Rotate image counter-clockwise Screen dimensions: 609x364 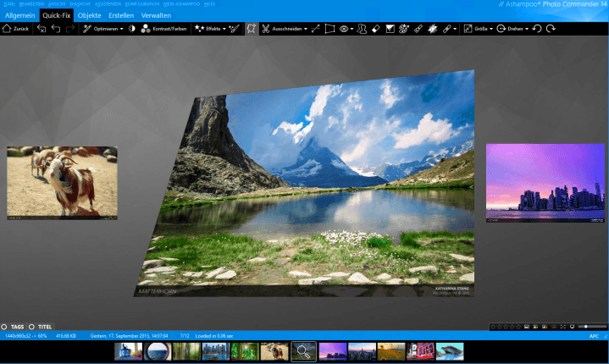tap(537, 29)
